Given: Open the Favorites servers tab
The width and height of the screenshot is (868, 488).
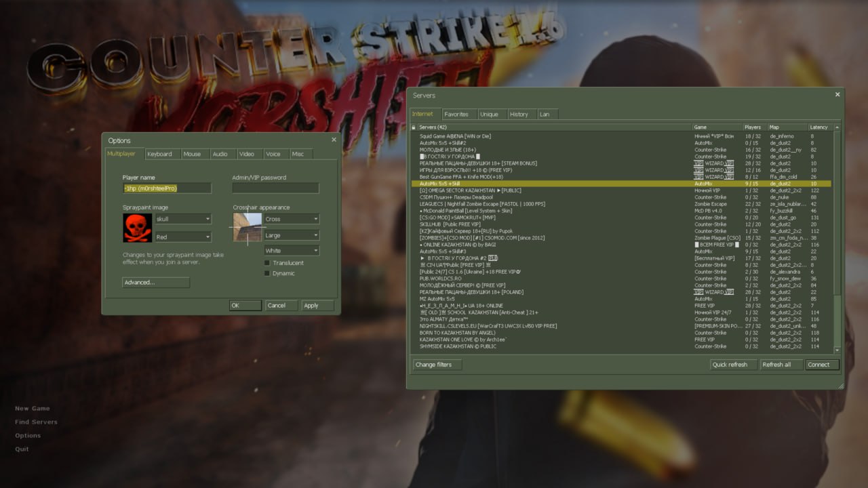Looking at the screenshot, I should click(x=456, y=114).
